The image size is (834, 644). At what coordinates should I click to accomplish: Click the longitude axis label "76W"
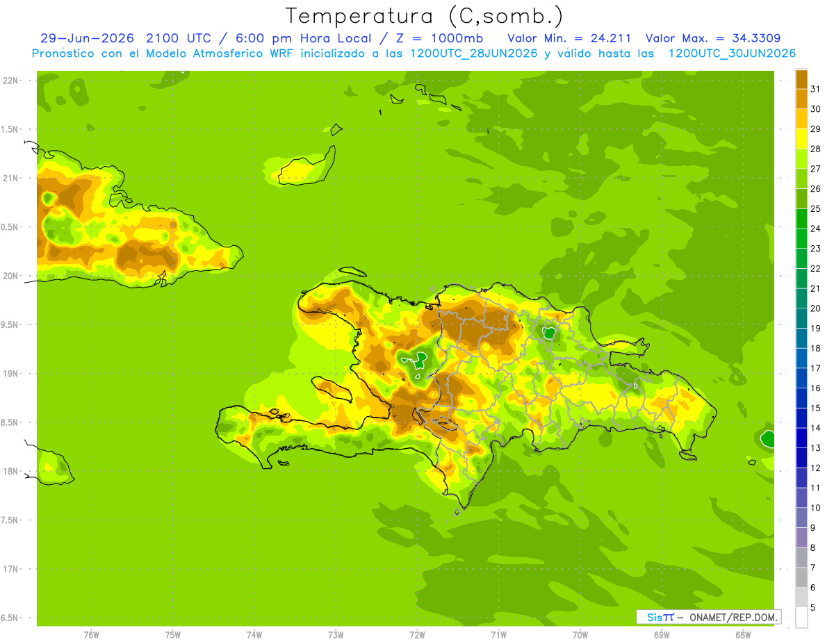(91, 635)
